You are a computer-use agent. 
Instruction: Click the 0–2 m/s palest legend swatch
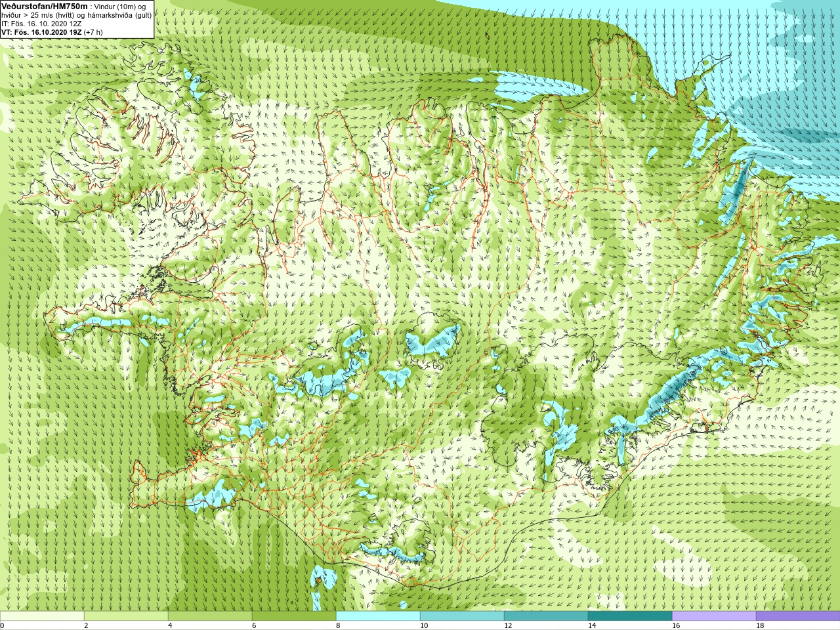click(x=42, y=616)
